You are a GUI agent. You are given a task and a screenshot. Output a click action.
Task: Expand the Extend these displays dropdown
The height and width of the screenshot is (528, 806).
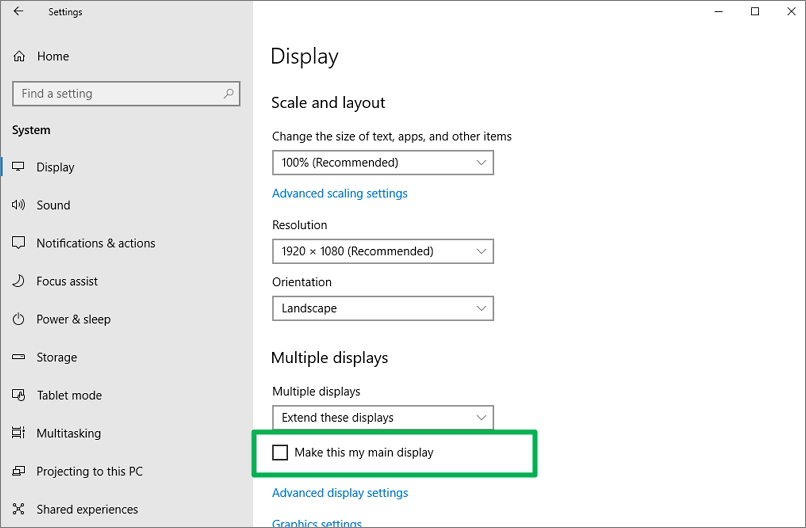[382, 417]
